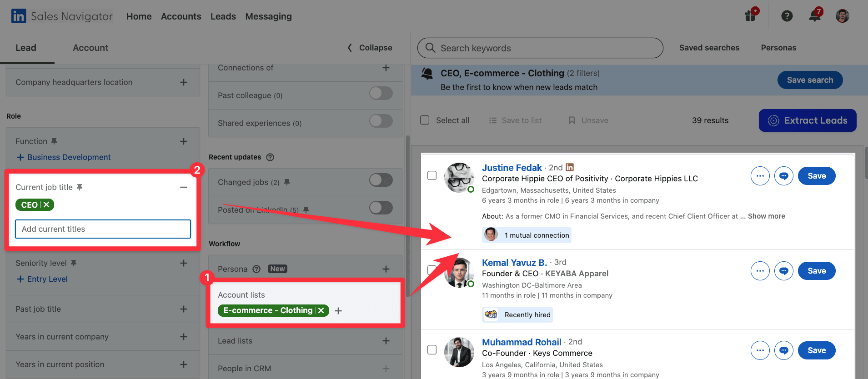Click the search magnifier icon

430,48
